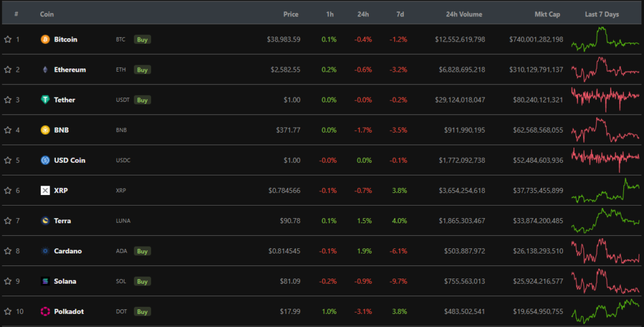Image resolution: width=644 pixels, height=327 pixels.
Task: Click the pink Polkadot logo icon
Action: 45,311
